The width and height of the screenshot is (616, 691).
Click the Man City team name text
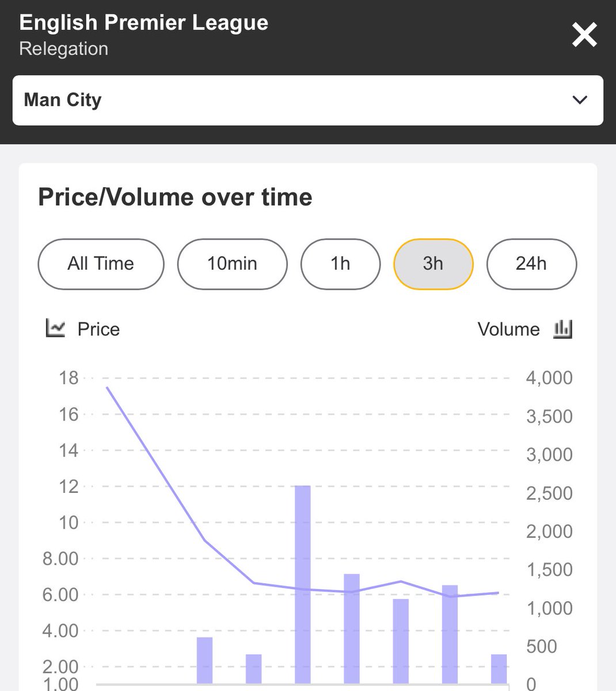[63, 100]
